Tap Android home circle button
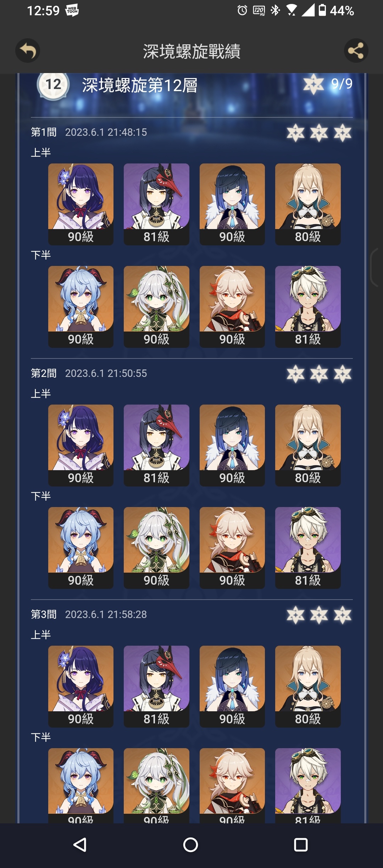Screen dimensions: 383x868 (190, 845)
